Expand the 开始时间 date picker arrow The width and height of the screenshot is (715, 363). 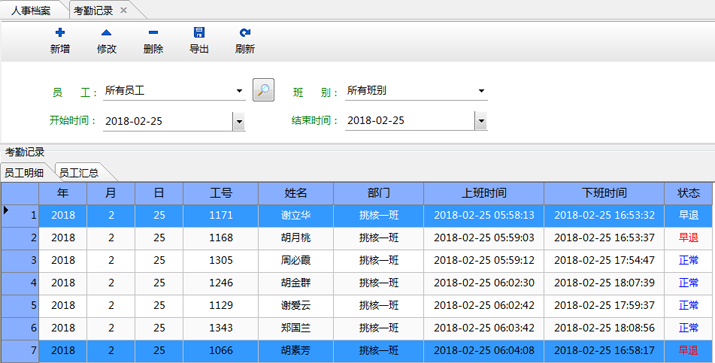pos(239,121)
